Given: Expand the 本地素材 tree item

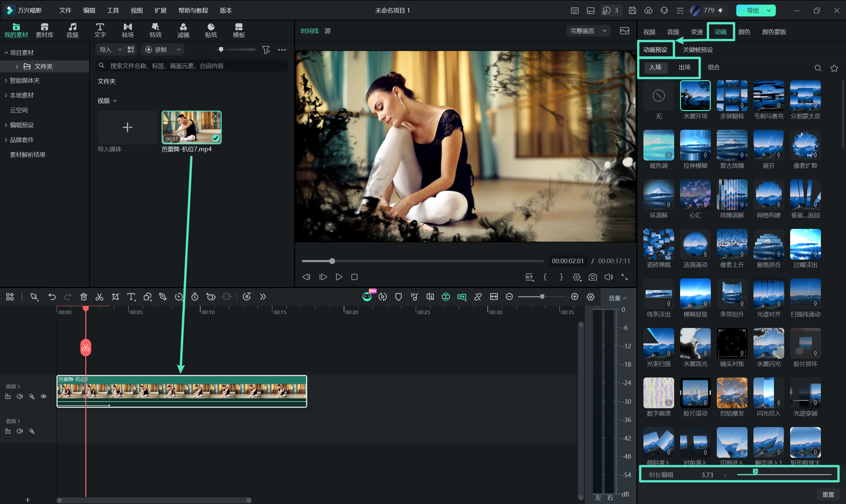Looking at the screenshot, I should (x=6, y=95).
